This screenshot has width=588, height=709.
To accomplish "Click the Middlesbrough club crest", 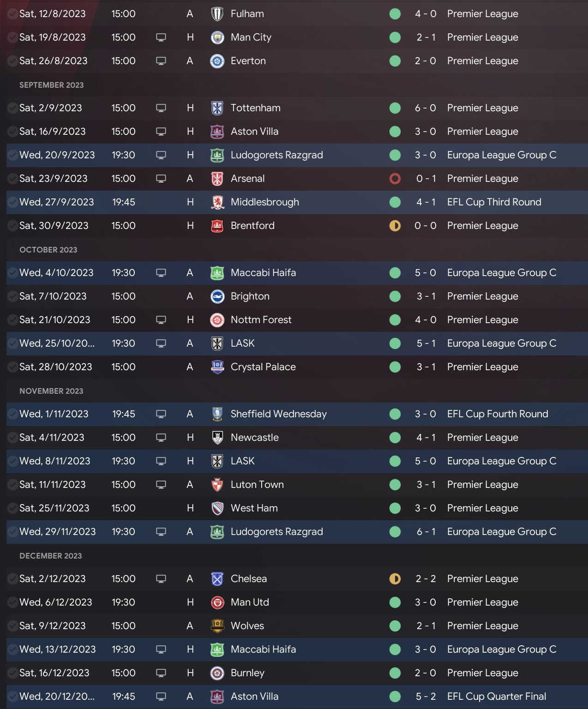I will click(x=217, y=202).
